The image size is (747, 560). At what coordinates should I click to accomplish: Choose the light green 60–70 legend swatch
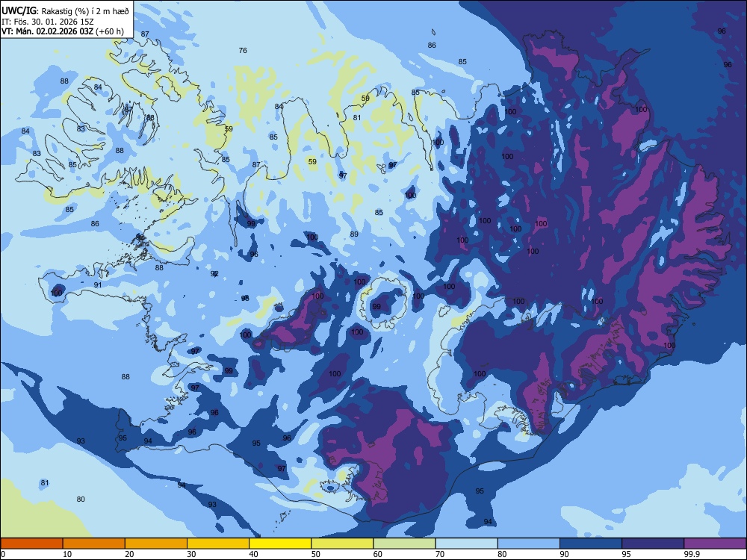[404, 544]
